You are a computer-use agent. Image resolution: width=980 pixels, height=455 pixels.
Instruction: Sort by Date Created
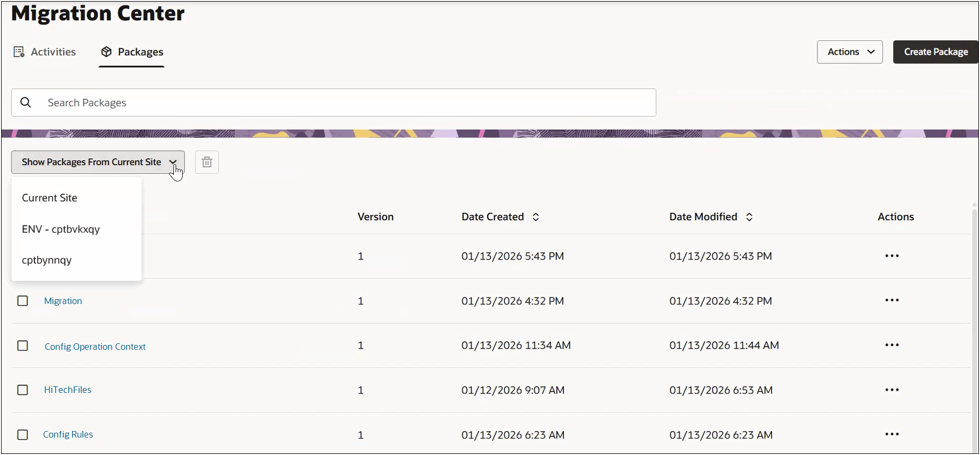(x=536, y=217)
